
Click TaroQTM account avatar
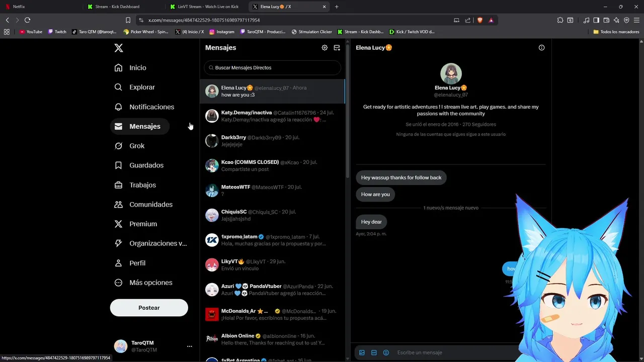click(121, 346)
